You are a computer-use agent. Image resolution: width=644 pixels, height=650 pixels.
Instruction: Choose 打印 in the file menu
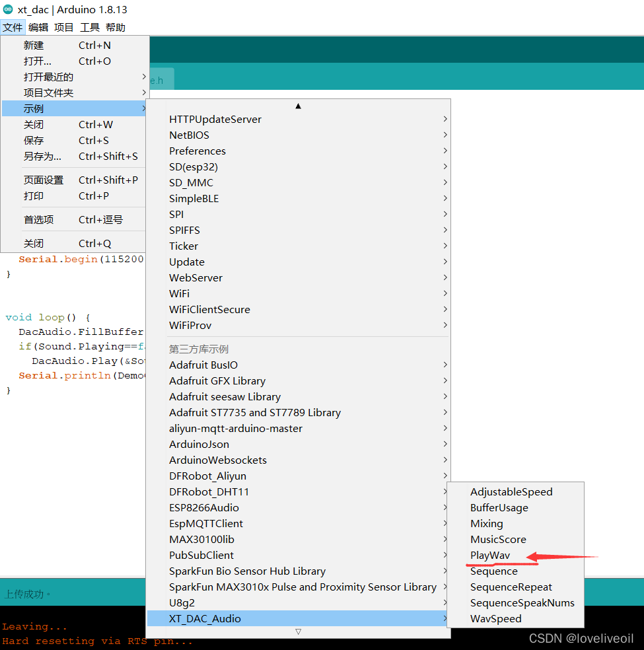click(74, 196)
